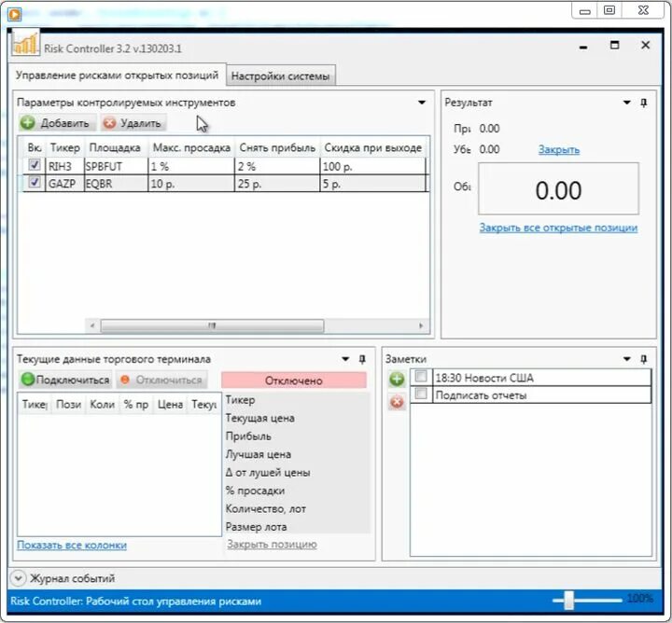Click the 100 р. discount cell
The width and height of the screenshot is (672, 623).
[x=372, y=166]
